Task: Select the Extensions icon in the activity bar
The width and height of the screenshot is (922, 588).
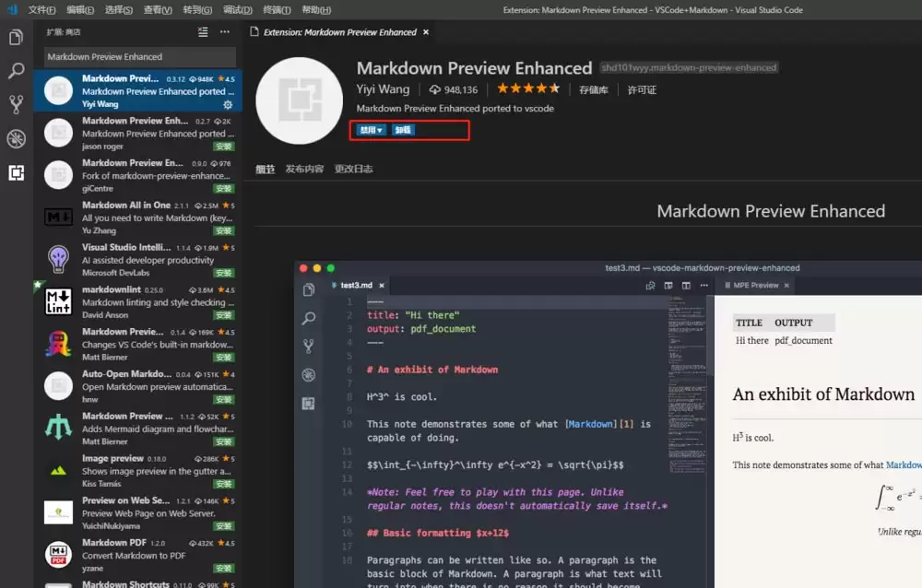Action: click(15, 172)
